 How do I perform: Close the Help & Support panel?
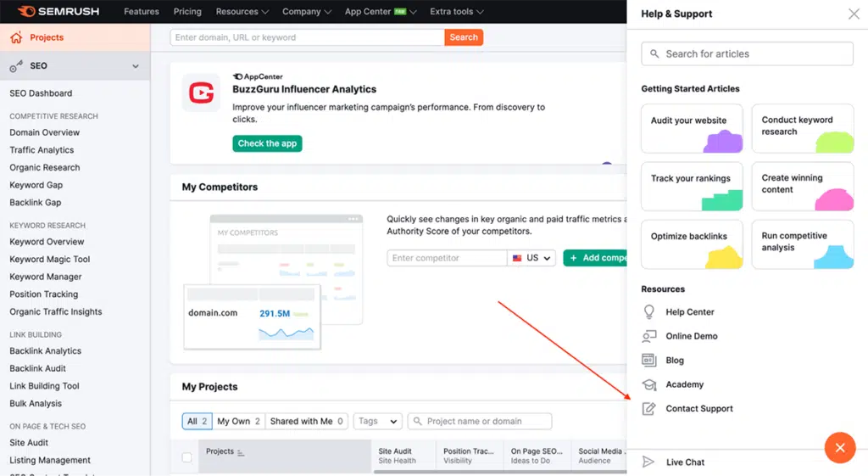tap(854, 14)
